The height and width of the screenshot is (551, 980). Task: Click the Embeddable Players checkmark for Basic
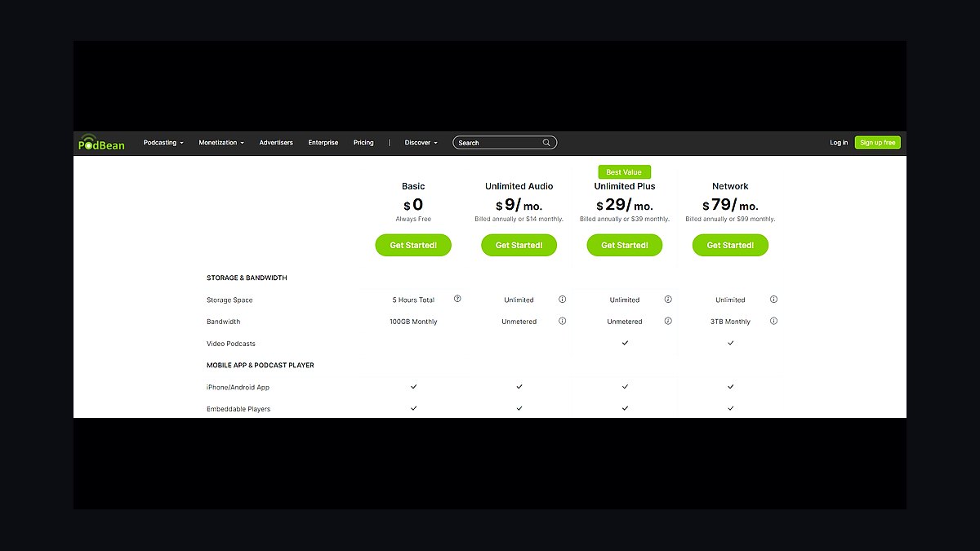tap(413, 407)
